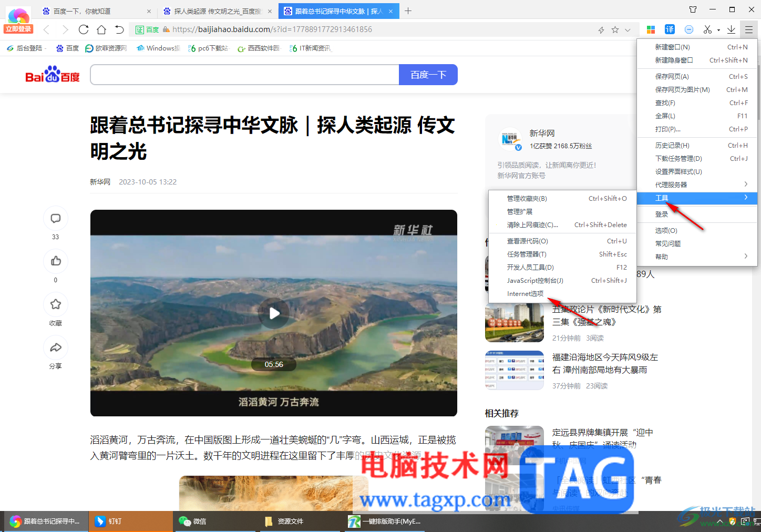Choose 清除上网痕迹(C)... in submenu

click(562, 225)
